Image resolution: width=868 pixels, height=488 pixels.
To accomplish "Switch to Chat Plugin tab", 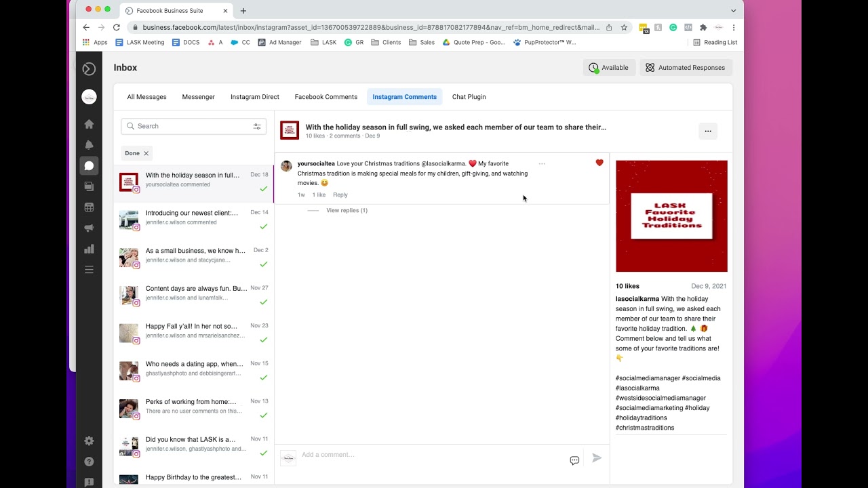I will [x=469, y=97].
